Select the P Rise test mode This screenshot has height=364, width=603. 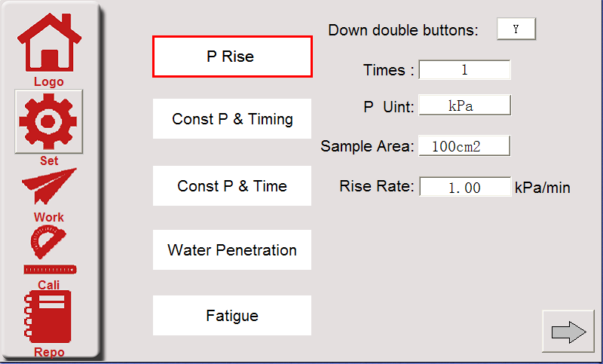tap(232, 57)
